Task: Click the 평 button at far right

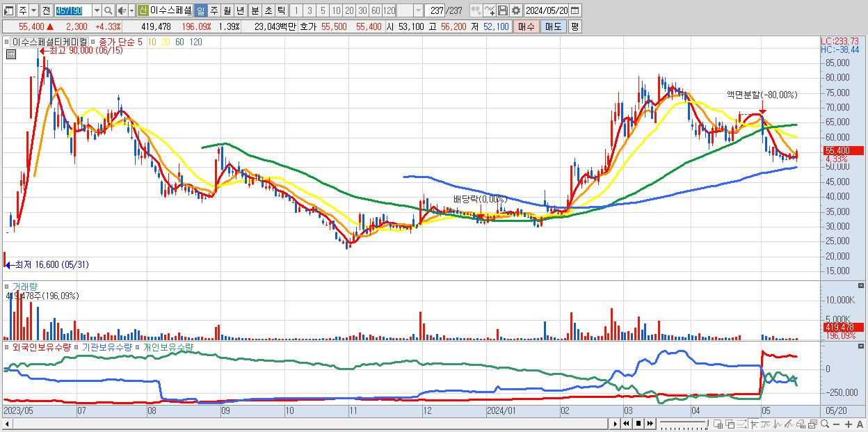Action: pos(574,26)
